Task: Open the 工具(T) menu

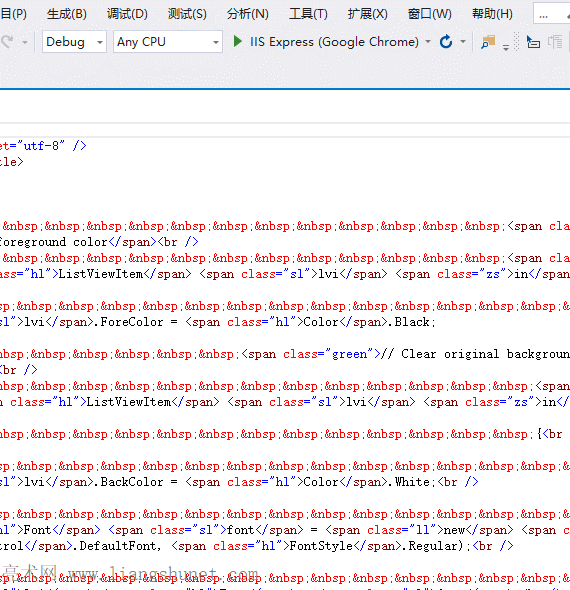Action: click(308, 14)
